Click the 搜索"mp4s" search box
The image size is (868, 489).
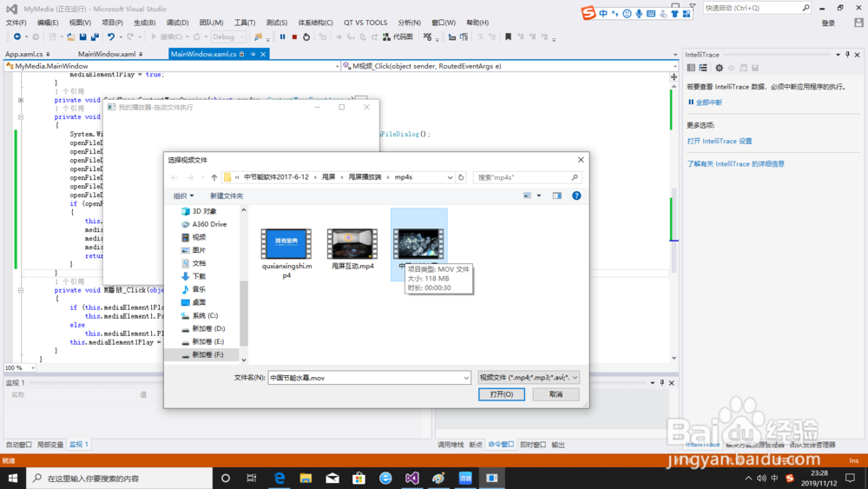pyautogui.click(x=527, y=177)
